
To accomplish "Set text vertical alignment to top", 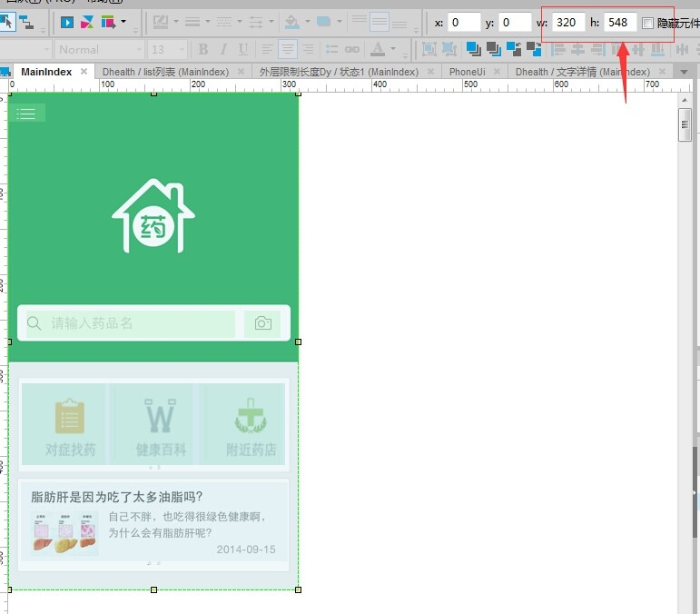I will click(360, 20).
